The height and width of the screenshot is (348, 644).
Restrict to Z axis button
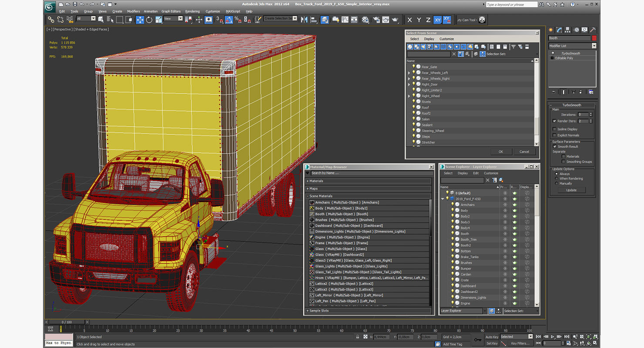428,20
